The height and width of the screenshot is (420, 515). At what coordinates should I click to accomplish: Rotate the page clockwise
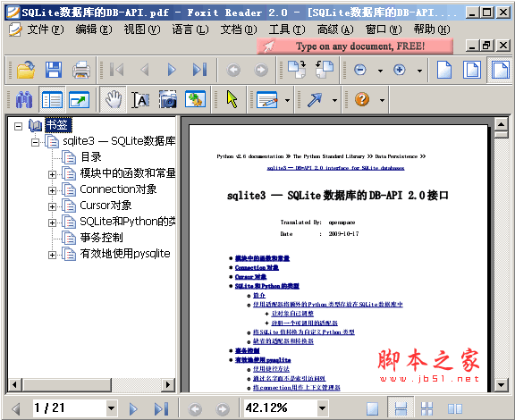pos(297,70)
